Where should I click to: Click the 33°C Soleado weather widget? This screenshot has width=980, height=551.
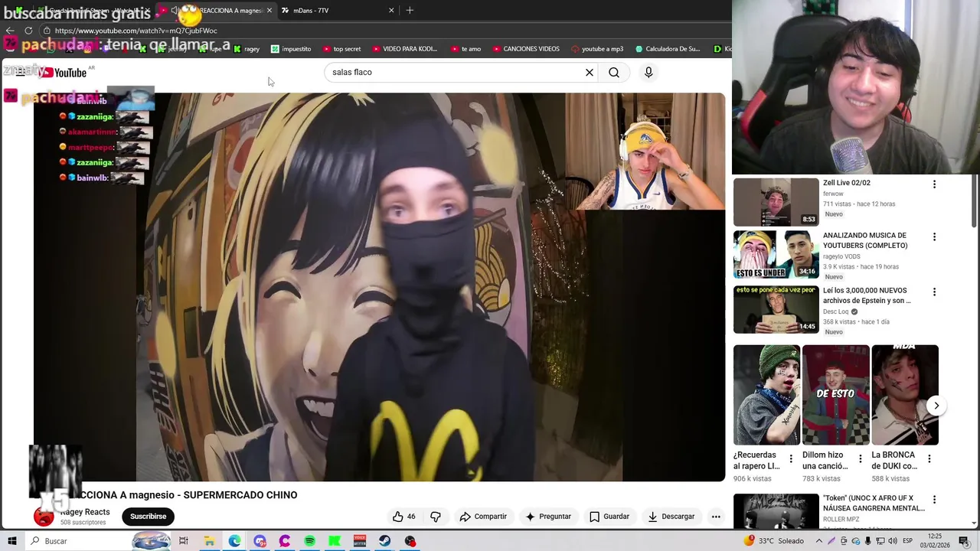pyautogui.click(x=773, y=541)
